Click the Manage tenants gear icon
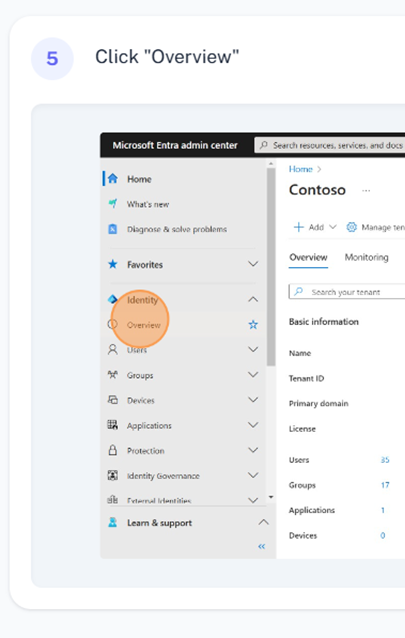The height and width of the screenshot is (638, 405). coord(351,227)
